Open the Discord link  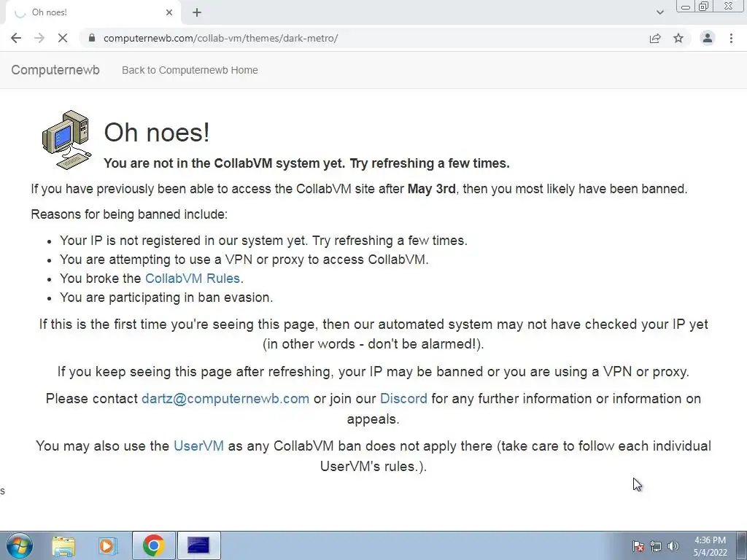click(403, 399)
